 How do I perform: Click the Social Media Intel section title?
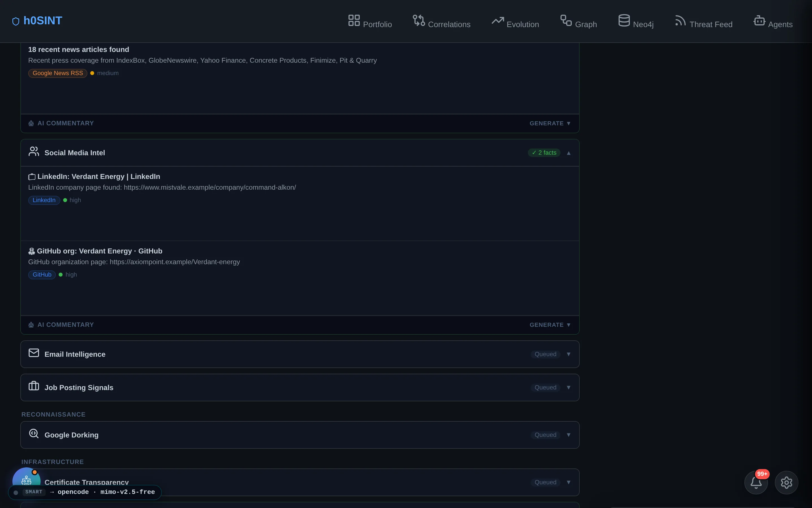[x=75, y=153]
